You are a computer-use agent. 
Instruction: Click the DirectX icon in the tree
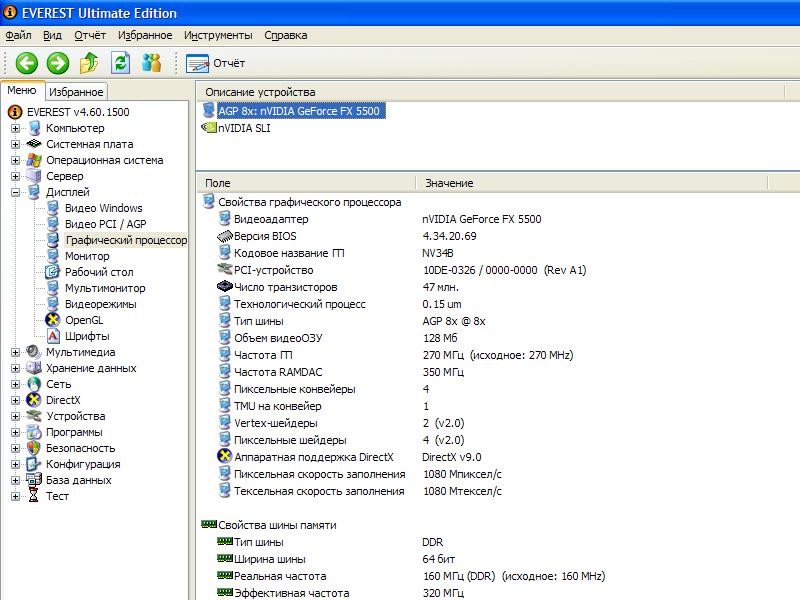[34, 400]
